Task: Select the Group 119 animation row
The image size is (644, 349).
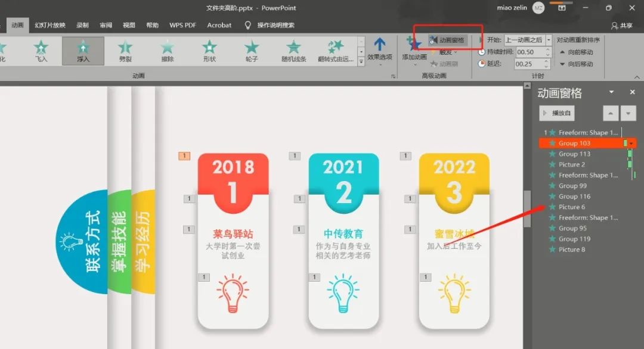Action: coord(587,239)
